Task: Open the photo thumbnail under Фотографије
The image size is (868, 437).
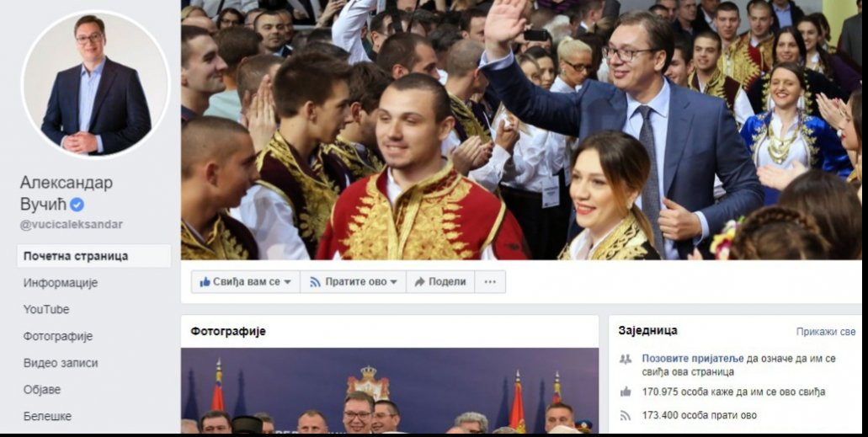Action: 390,391
